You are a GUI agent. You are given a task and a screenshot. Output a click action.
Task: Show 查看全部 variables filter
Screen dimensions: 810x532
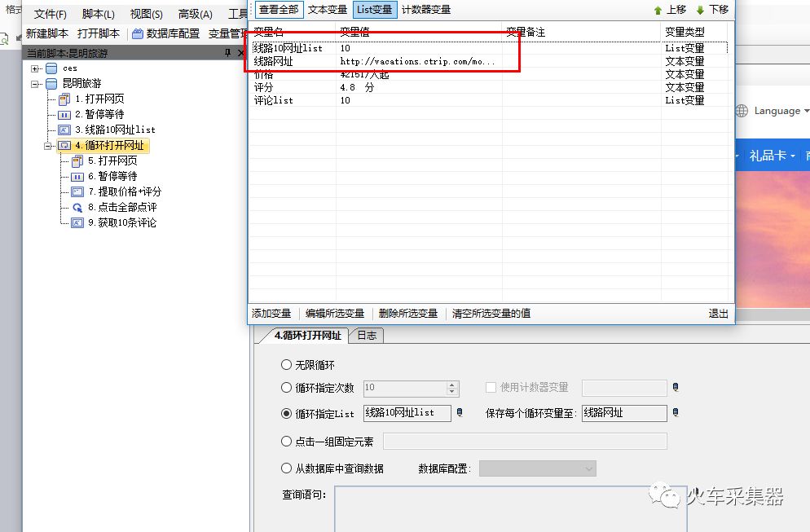[x=279, y=10]
